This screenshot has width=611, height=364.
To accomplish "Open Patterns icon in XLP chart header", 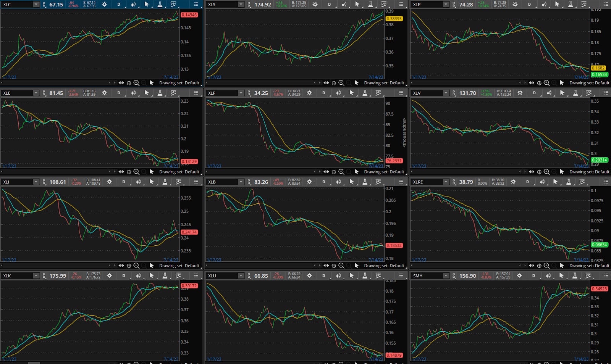I will coord(584,5).
